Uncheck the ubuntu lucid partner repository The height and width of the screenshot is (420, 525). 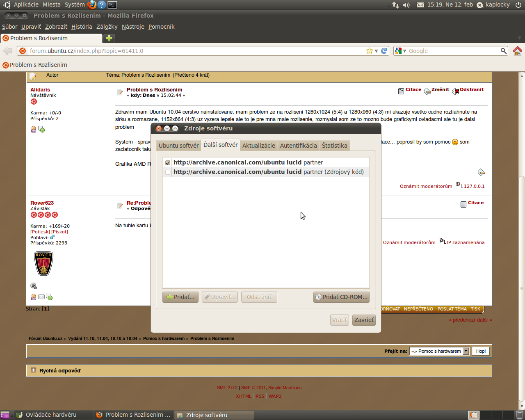coord(168,163)
